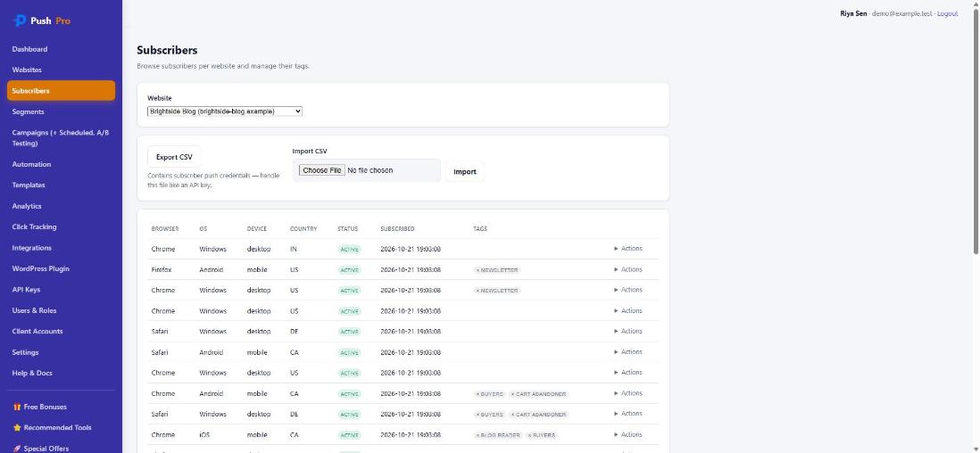
Task: Click "No file chosen" text
Action: pyautogui.click(x=370, y=170)
